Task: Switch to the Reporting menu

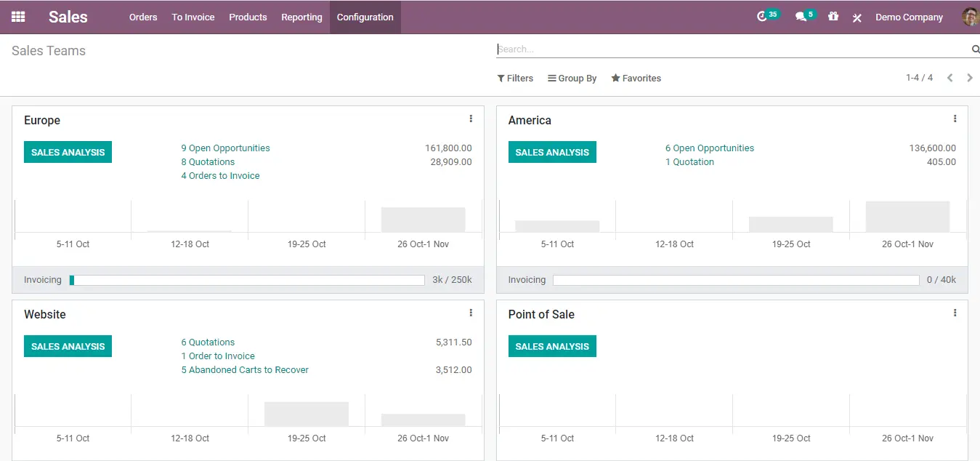Action: pyautogui.click(x=301, y=17)
